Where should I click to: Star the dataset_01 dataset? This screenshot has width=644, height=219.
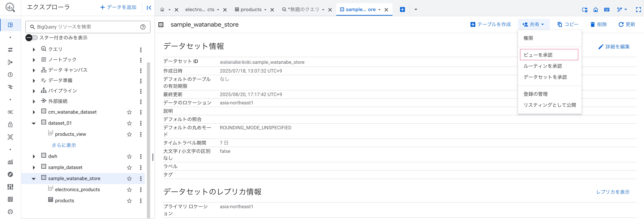point(129,123)
